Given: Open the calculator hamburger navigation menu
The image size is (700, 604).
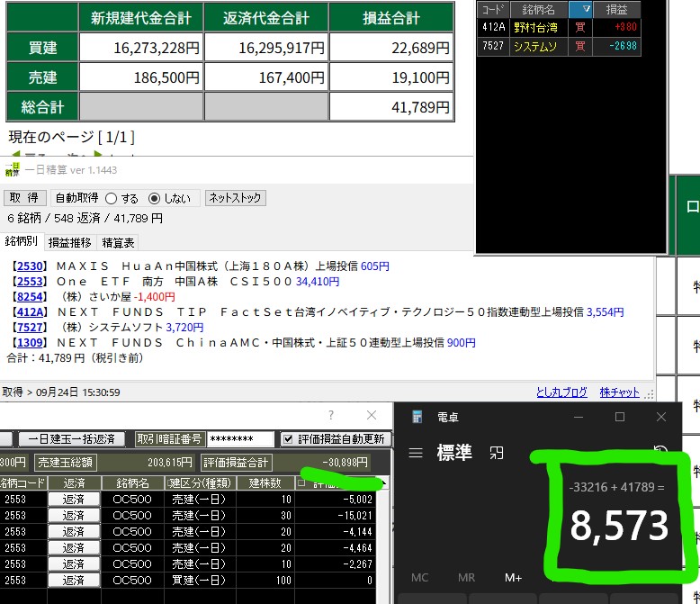Looking at the screenshot, I should (x=415, y=454).
